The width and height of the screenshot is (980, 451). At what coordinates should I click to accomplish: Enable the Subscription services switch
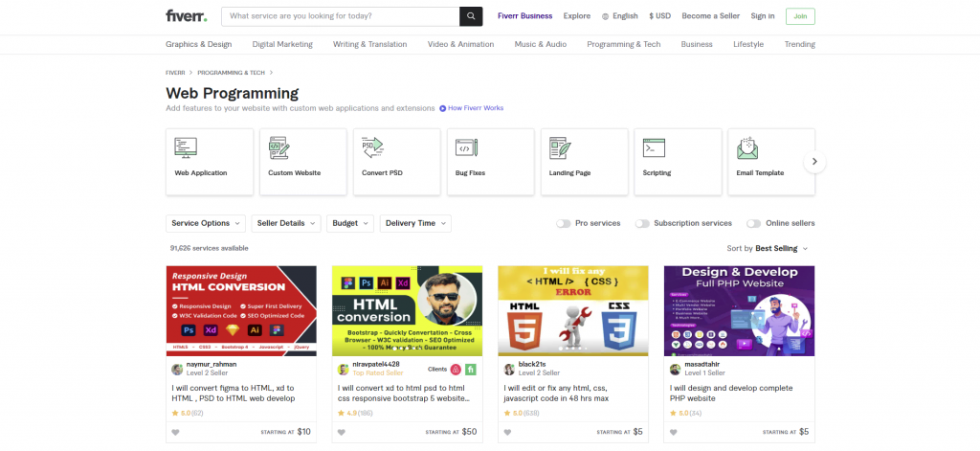point(642,223)
